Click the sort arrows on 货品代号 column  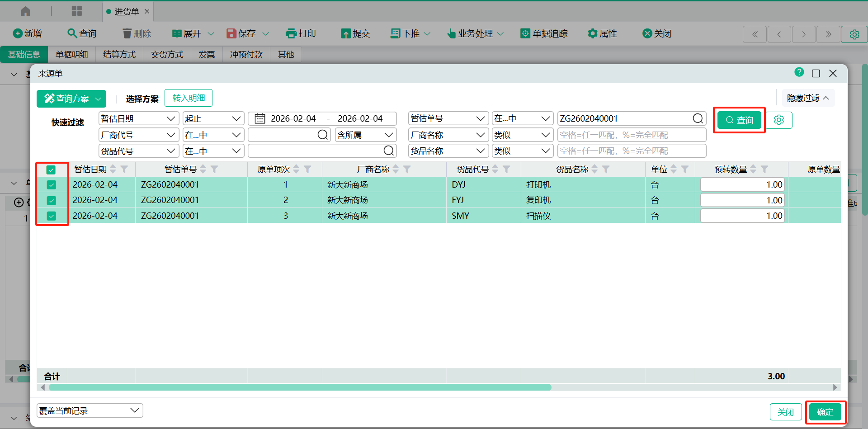[495, 169]
